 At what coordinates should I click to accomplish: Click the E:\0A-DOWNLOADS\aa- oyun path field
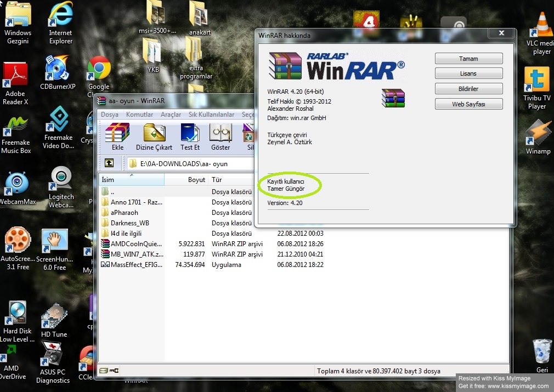point(190,163)
